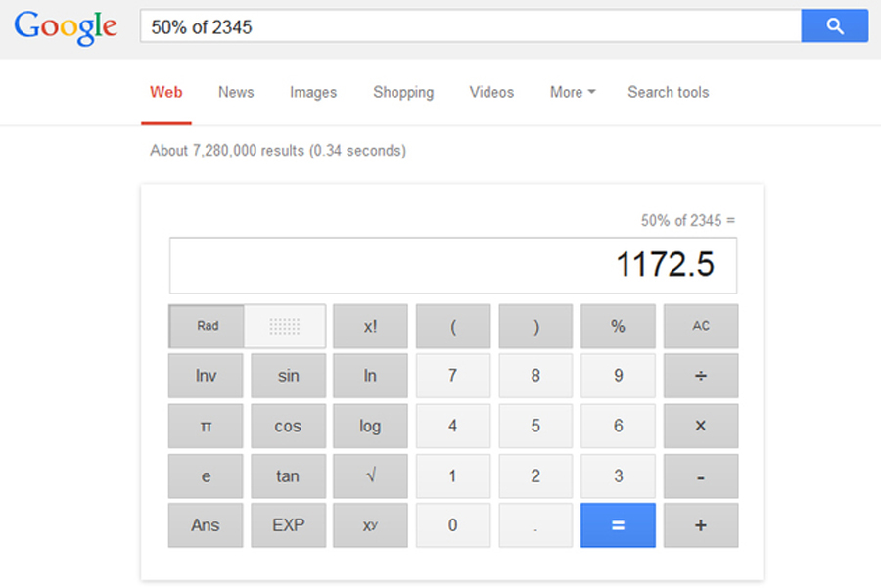Clear the calculator with AC
The image size is (881, 588).
[x=701, y=327]
